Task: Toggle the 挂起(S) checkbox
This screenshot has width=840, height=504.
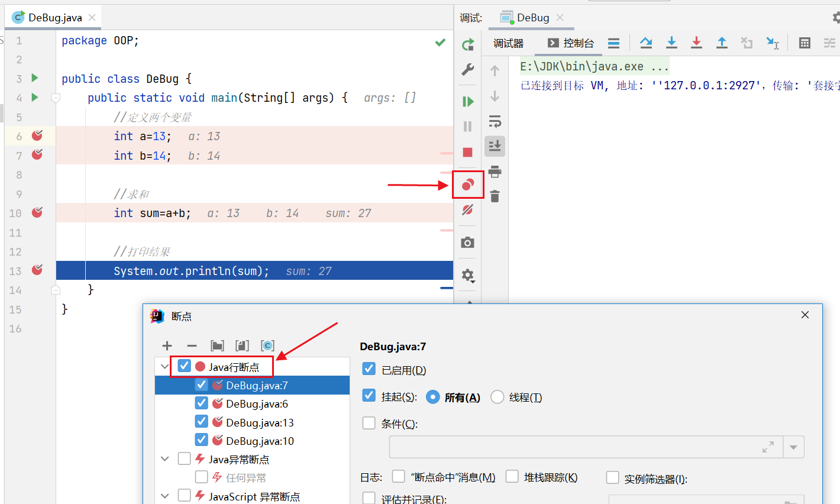Action: pos(369,395)
